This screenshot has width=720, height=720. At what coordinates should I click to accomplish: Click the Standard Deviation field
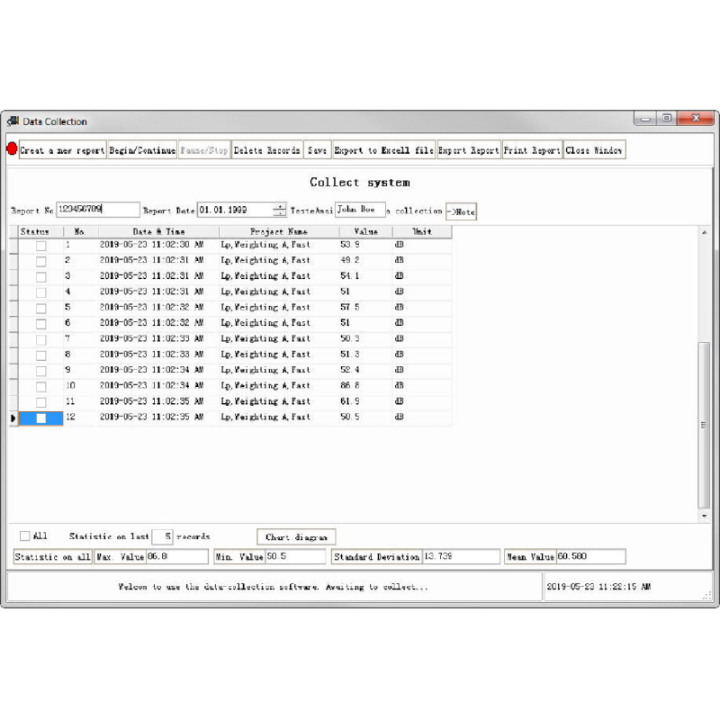pos(461,557)
